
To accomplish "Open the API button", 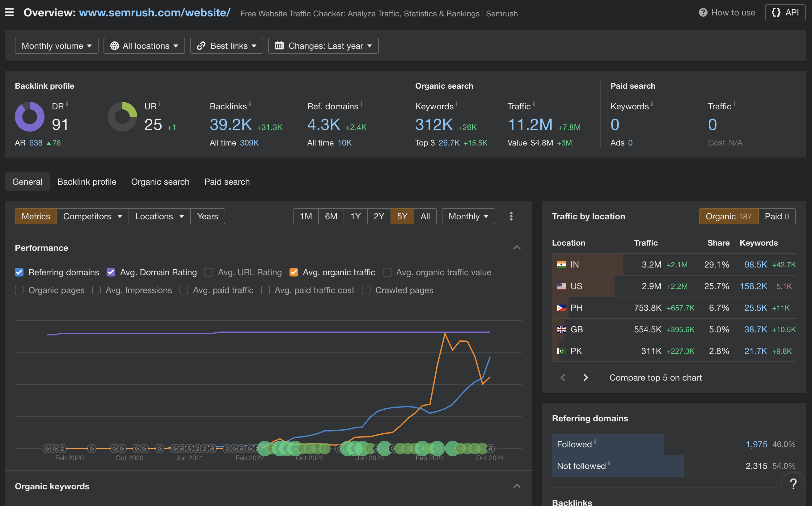I will point(785,12).
